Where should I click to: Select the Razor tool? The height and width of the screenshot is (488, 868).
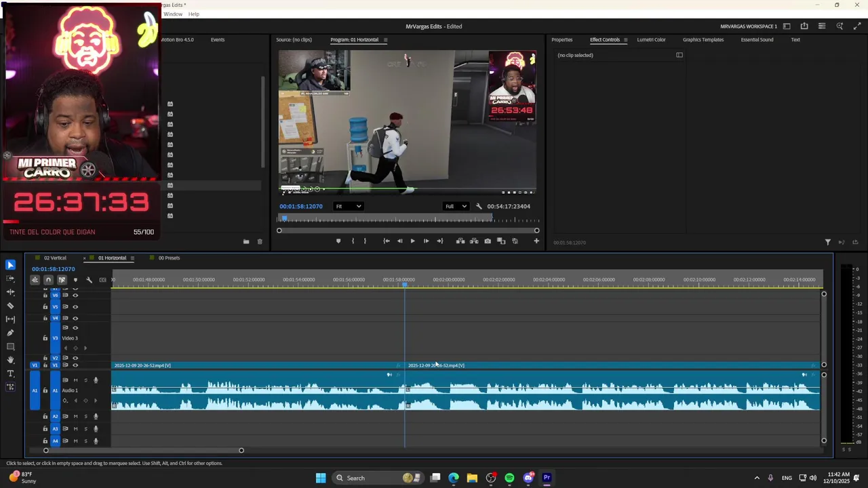point(10,306)
